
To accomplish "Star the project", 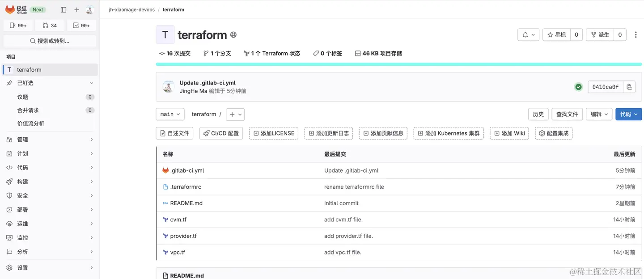I will pyautogui.click(x=557, y=35).
